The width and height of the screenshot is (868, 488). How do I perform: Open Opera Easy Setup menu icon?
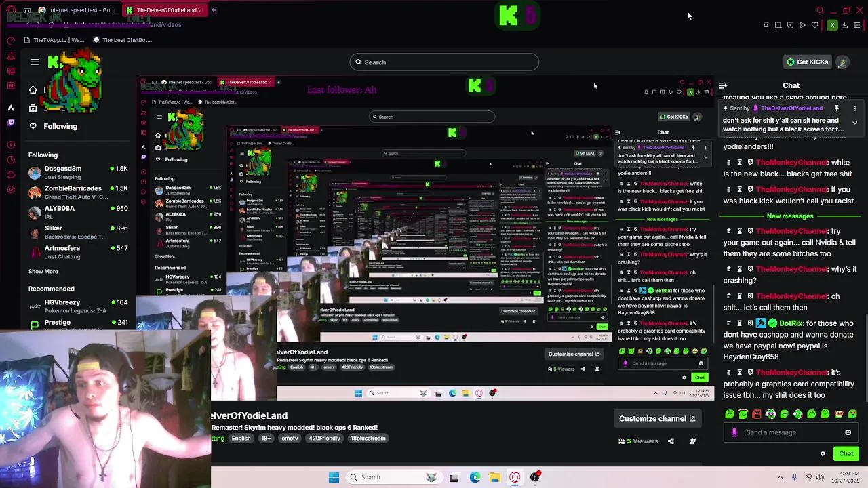click(857, 25)
